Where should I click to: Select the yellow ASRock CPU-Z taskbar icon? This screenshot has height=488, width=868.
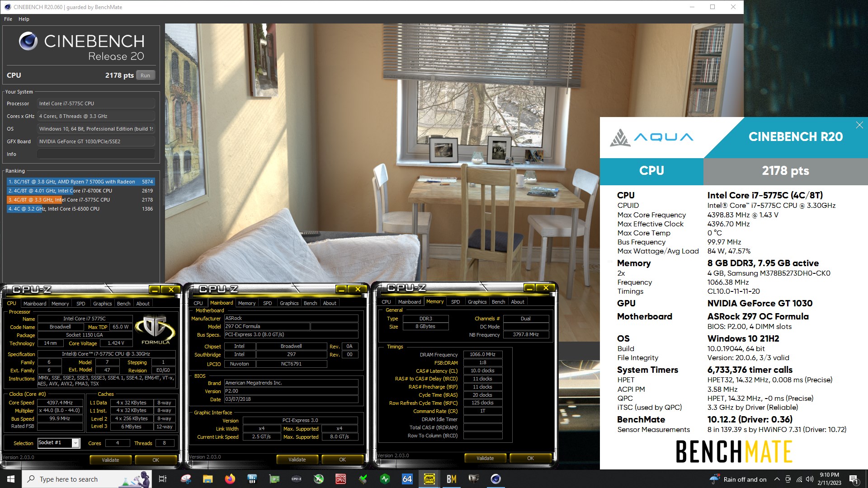(x=429, y=479)
